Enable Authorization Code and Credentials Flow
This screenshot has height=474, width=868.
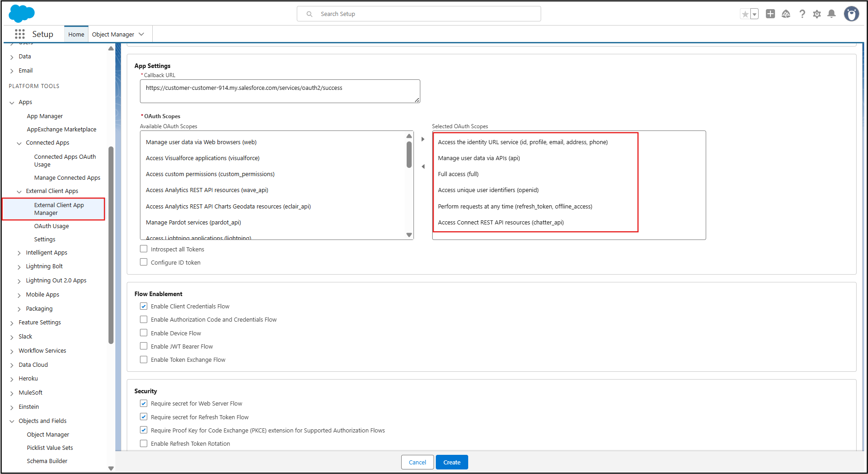click(x=144, y=319)
